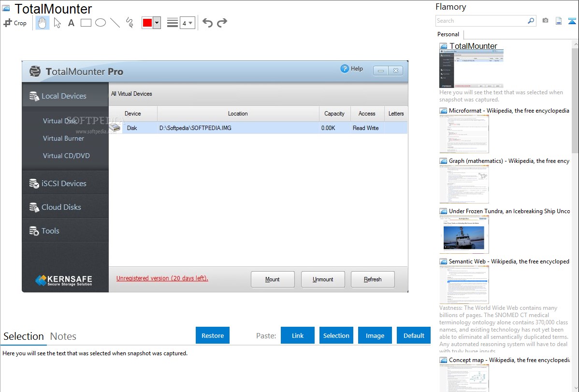This screenshot has width=579, height=392.
Task: Open Microformat Wikipedia snapshot thumbnail
Action: pyautogui.click(x=464, y=134)
